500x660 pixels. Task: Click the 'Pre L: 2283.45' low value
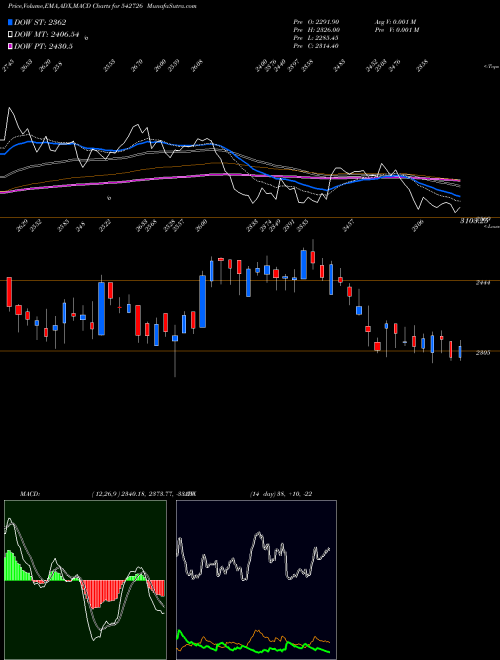click(316, 38)
